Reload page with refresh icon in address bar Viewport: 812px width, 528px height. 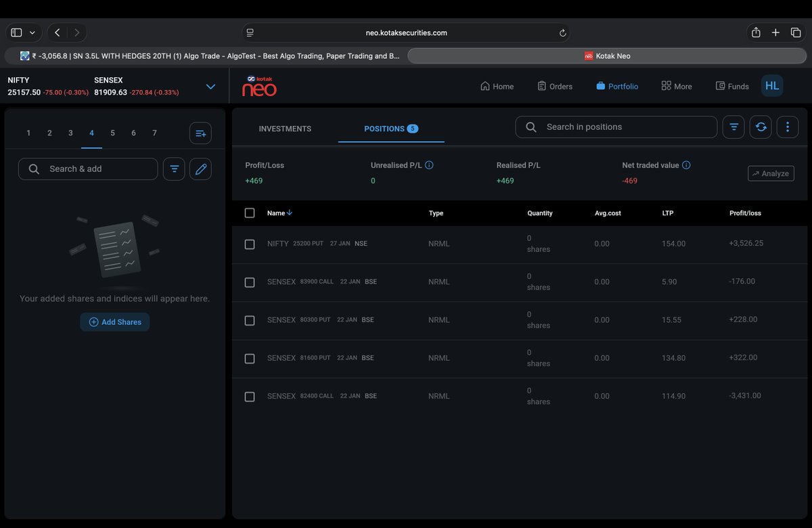point(562,32)
